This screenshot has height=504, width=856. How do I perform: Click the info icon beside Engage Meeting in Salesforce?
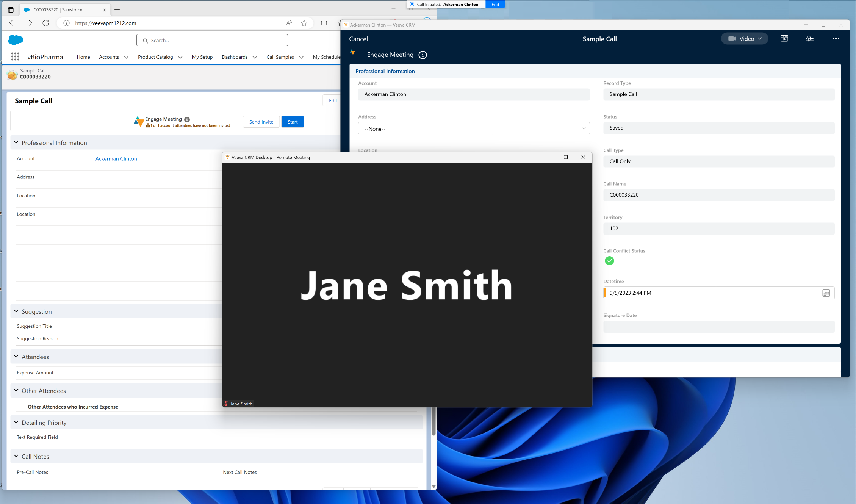pyautogui.click(x=187, y=119)
